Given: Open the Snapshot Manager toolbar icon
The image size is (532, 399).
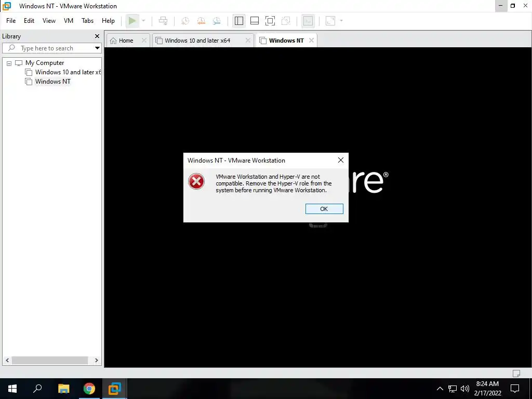Looking at the screenshot, I should 217,21.
